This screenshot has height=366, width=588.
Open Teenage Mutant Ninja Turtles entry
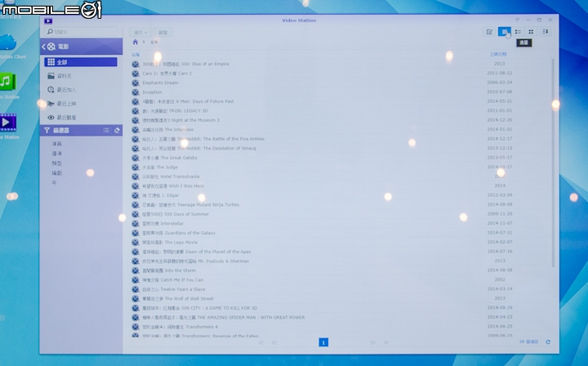click(x=190, y=205)
